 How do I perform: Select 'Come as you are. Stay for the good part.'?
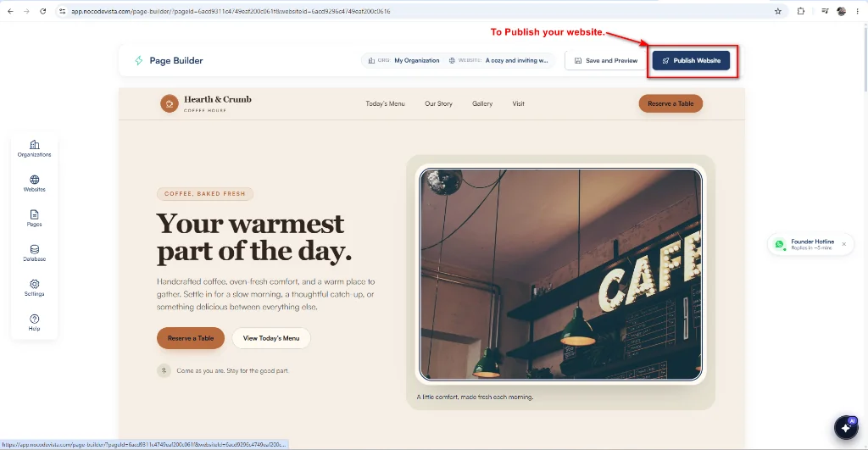click(232, 371)
